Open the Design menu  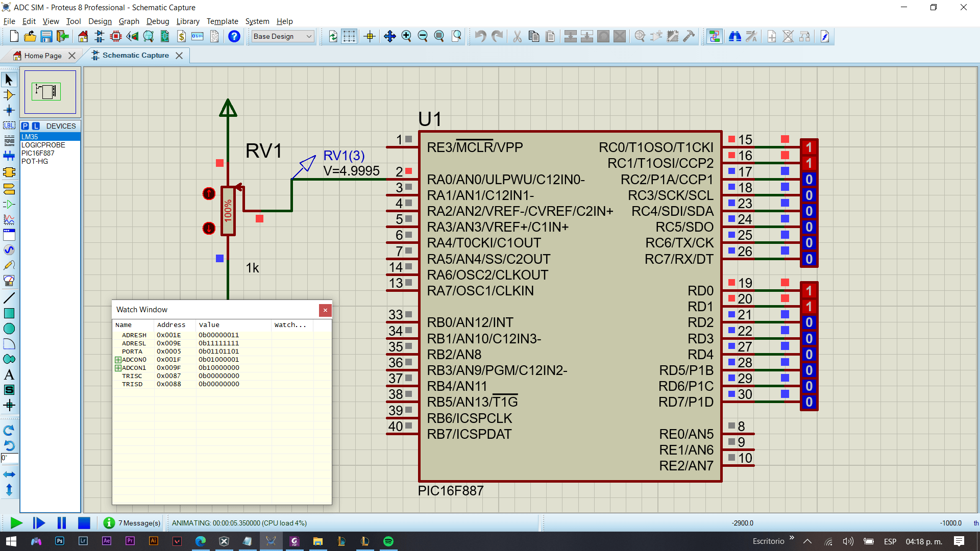pos(100,21)
